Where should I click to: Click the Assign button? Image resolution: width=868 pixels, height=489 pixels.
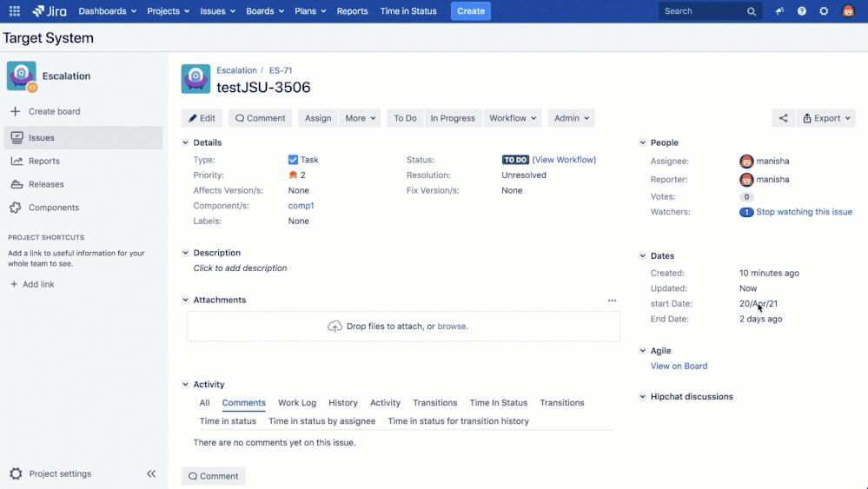pos(318,118)
